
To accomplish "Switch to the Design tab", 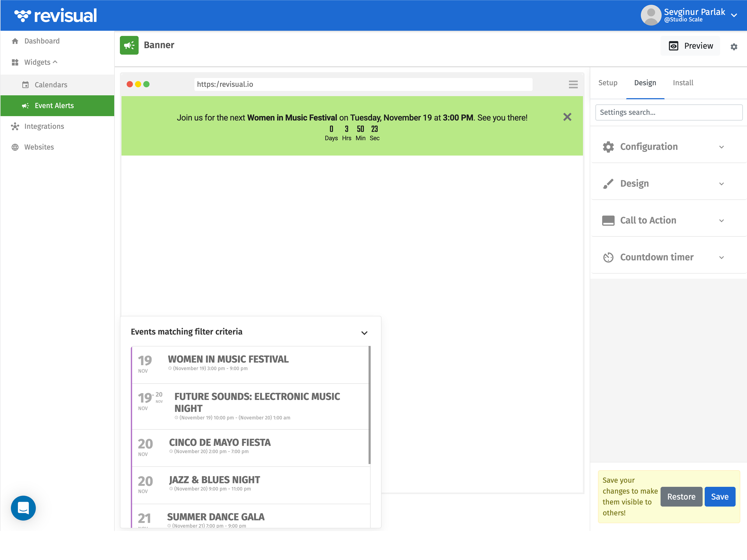I will pos(645,83).
